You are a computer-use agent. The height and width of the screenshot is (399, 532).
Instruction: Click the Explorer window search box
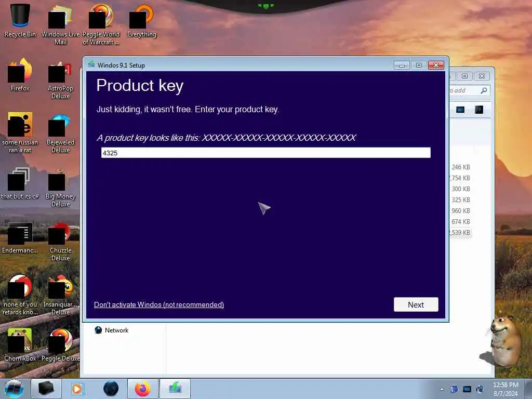point(470,90)
